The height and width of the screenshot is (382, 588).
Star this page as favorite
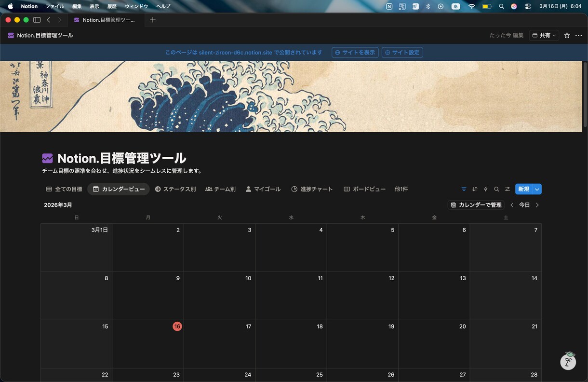(x=567, y=35)
